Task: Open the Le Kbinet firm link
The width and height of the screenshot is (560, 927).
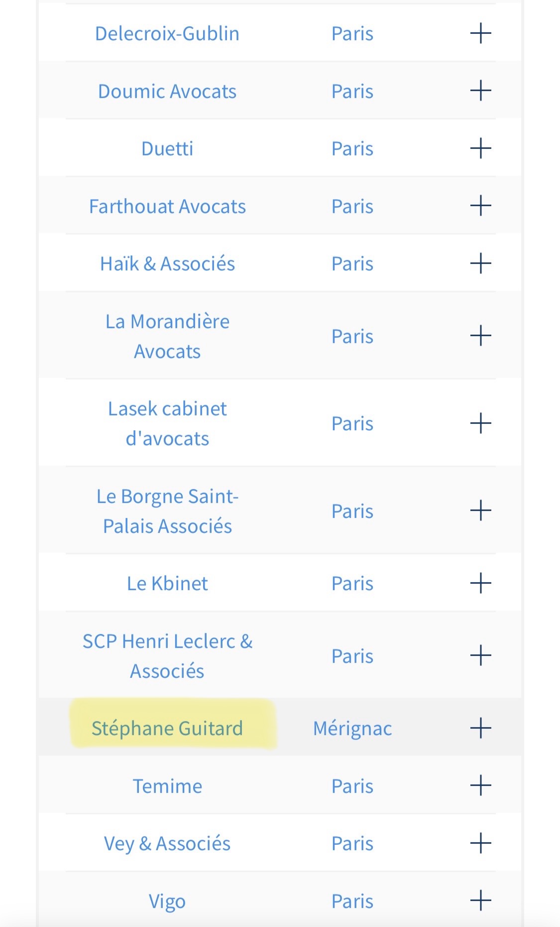Action: [167, 583]
